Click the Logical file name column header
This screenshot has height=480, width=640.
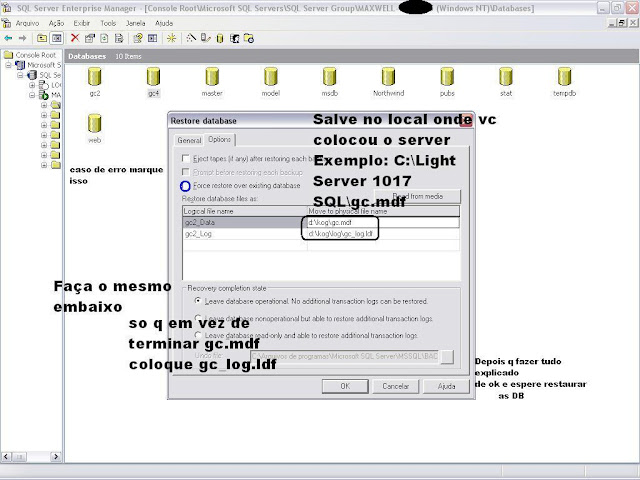tap(244, 211)
